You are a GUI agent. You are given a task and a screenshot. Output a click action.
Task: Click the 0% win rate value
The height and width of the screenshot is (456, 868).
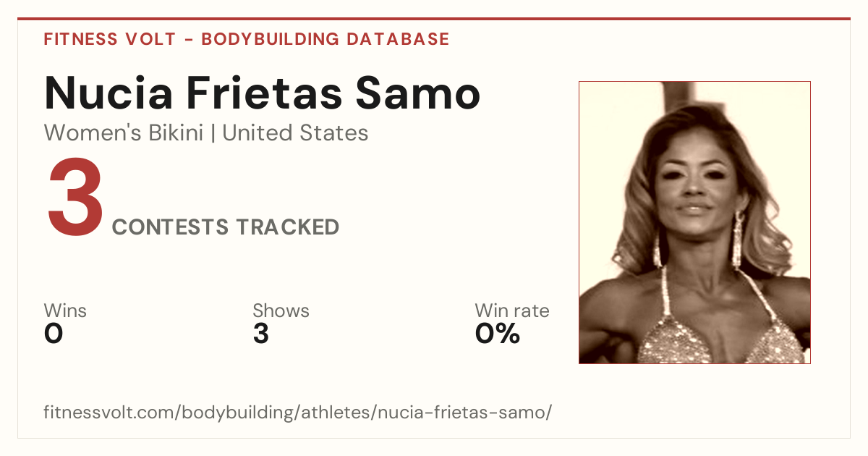(x=498, y=334)
